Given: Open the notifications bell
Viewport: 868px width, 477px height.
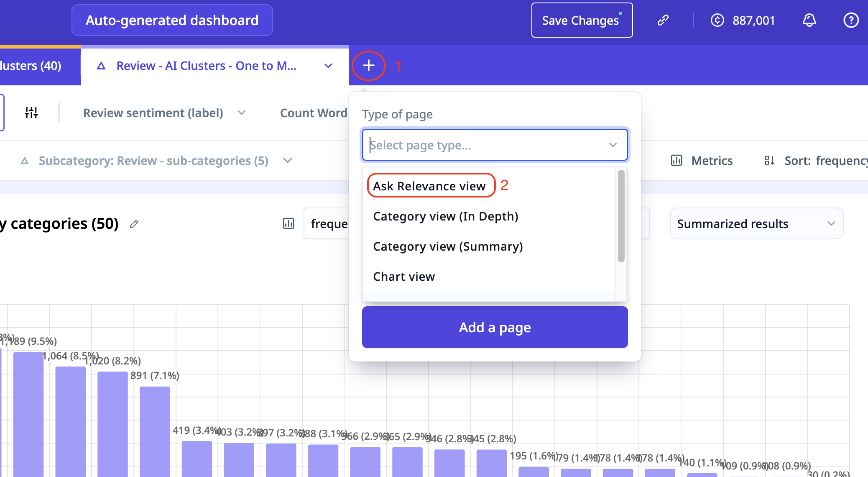Looking at the screenshot, I should click(x=809, y=20).
